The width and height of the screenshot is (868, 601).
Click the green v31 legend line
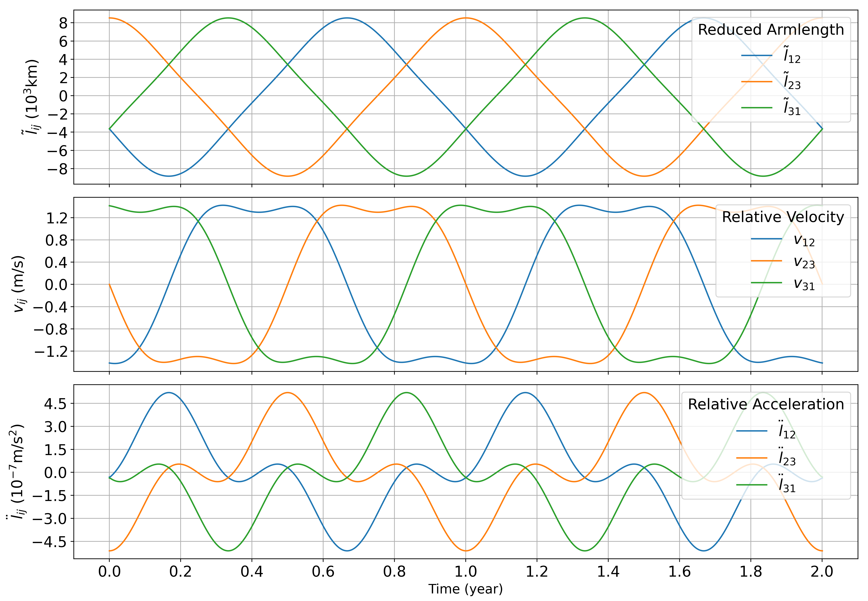pyautogui.click(x=766, y=283)
